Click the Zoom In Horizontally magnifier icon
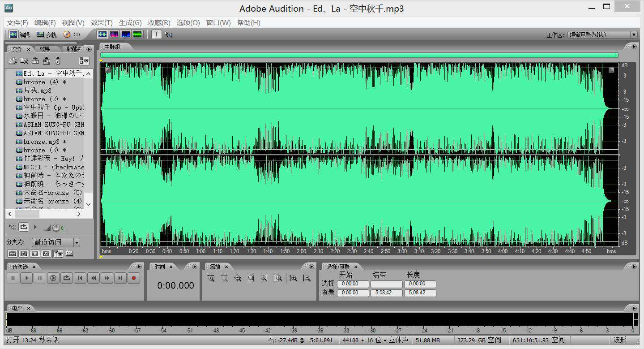 211,278
